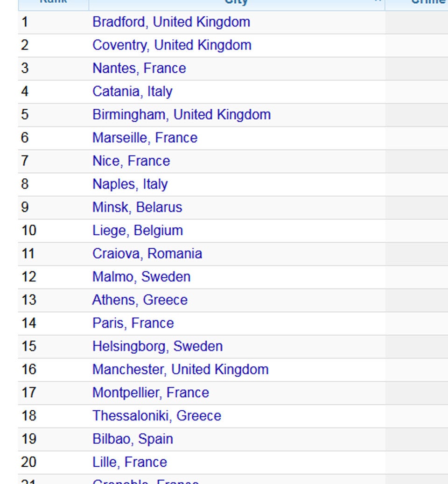The width and height of the screenshot is (448, 484).
Task: Select the Naples, Italy link
Action: [x=130, y=184]
